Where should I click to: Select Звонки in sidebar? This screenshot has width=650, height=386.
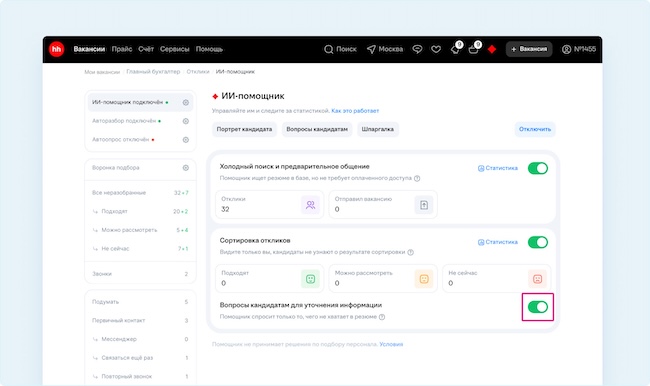(140, 274)
